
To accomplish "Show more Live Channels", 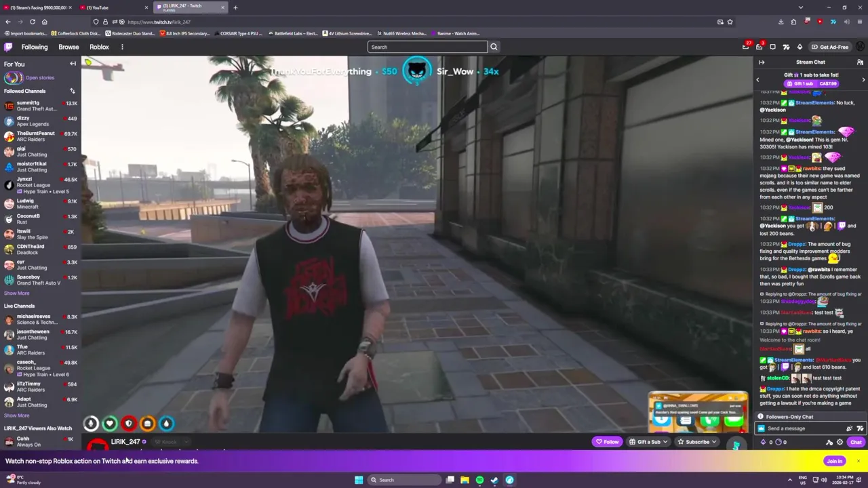I will [17, 415].
